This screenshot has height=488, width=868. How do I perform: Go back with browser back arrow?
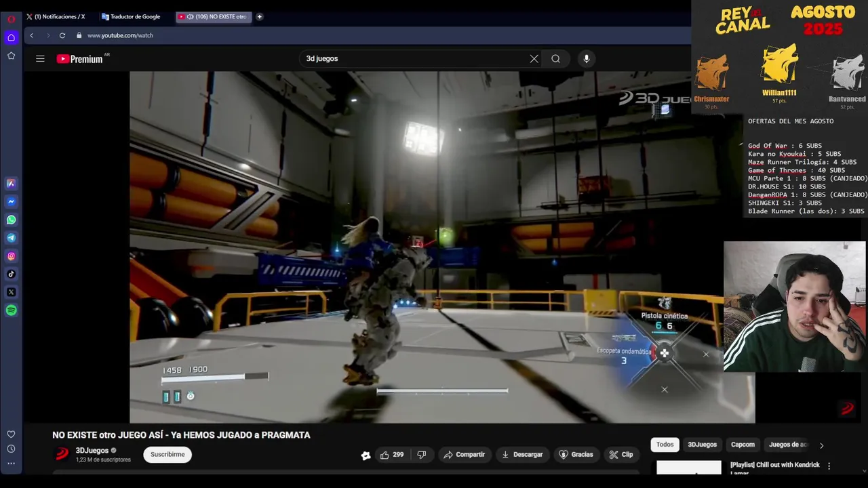[x=31, y=35]
